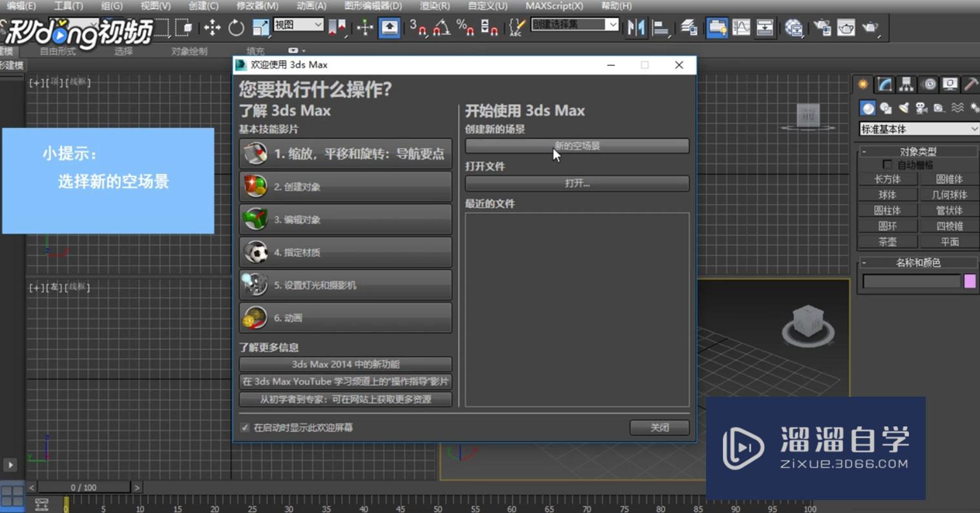Enable the 自动栅格 checkbox
Screen dimensions: 980x513
click(x=888, y=165)
